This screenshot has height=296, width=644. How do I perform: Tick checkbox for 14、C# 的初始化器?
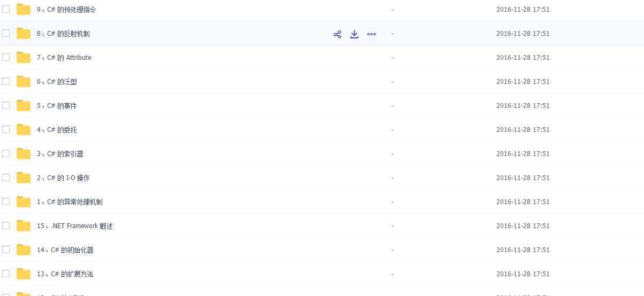6,250
